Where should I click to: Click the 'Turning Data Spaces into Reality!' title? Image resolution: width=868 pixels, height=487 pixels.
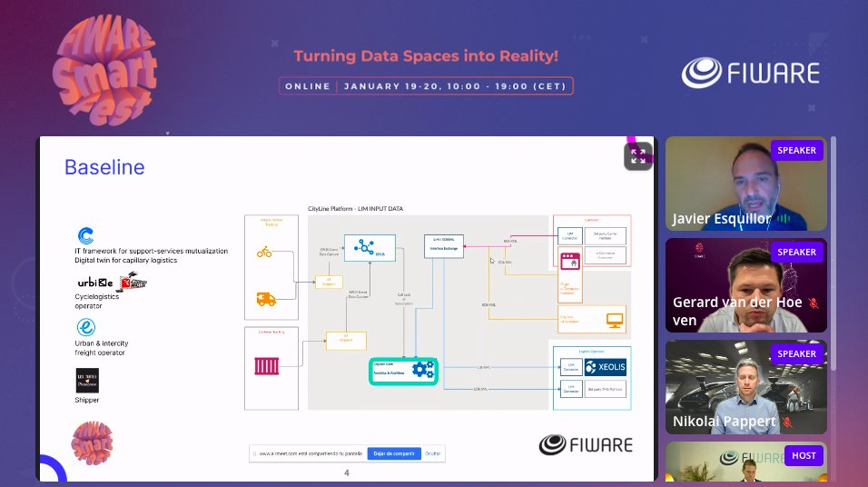[426, 56]
